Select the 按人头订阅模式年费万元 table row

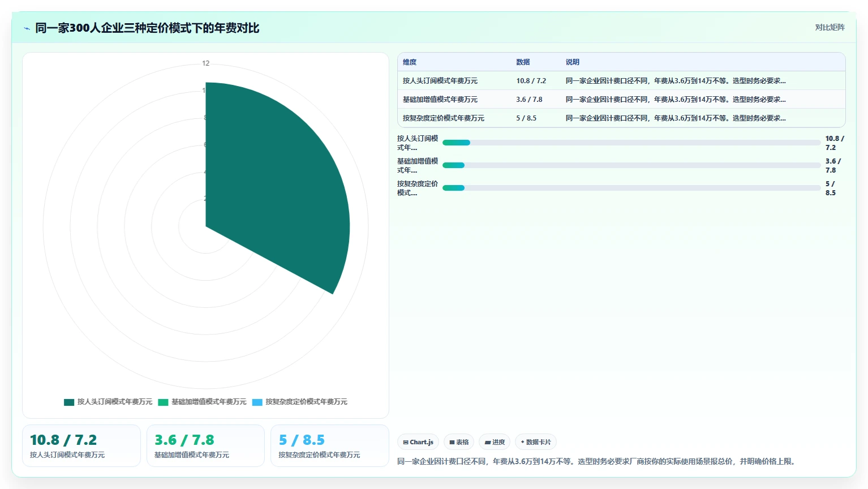coord(621,81)
